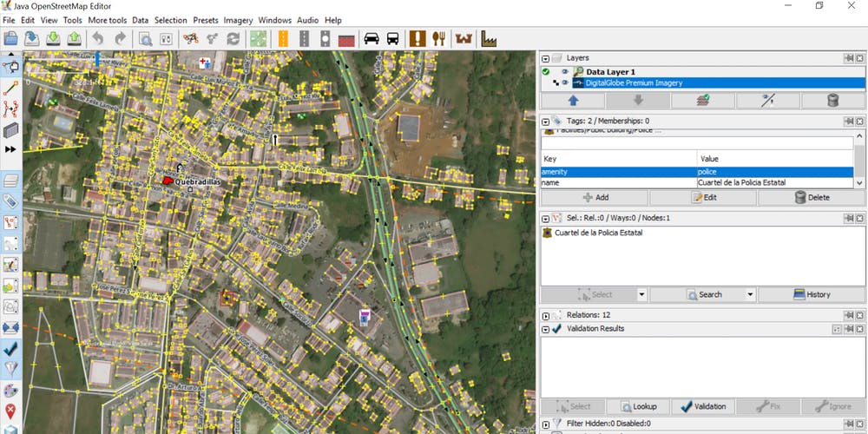This screenshot has height=434, width=868.
Task: Collapse the Layers panel
Action: pyautogui.click(x=546, y=58)
